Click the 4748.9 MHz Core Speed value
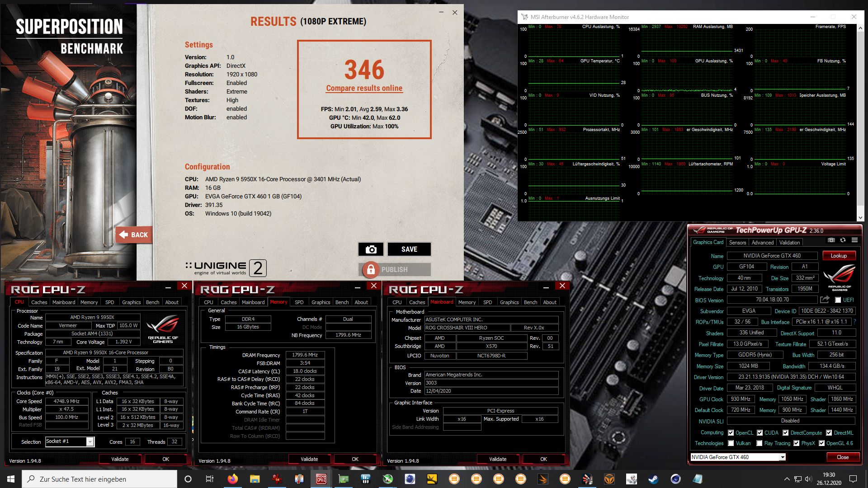This screenshot has width=868, height=488. tap(66, 401)
